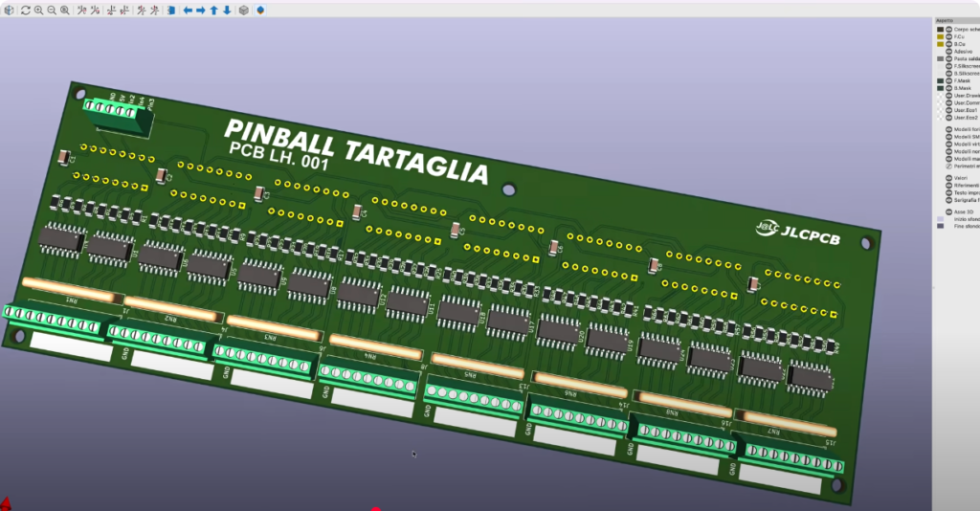Toggle orthographic projection gray cube icon
This screenshot has width=980, height=511.
244,10
